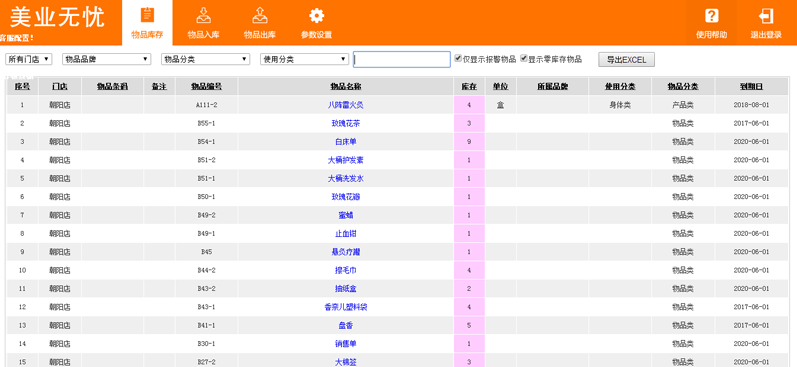Open the 玫瑰花茶 item link
The image size is (797, 367).
346,124
